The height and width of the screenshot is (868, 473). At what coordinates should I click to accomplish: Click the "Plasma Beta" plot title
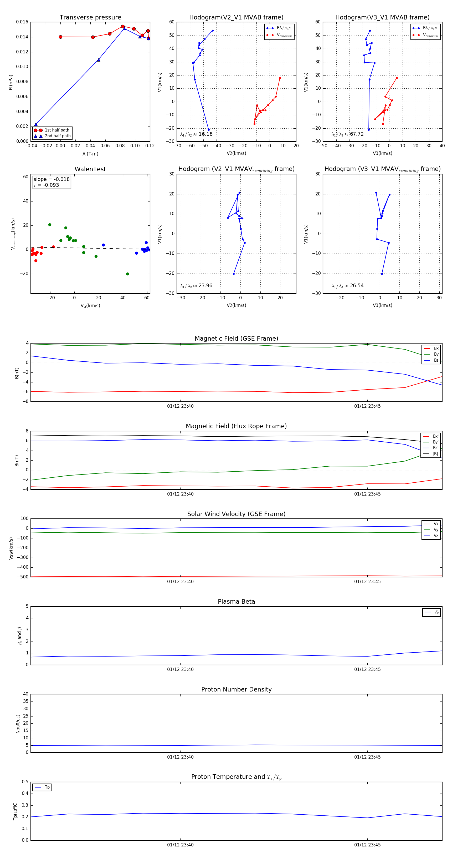click(236, 602)
